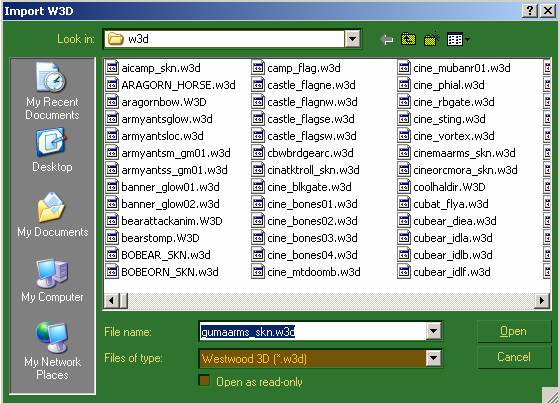Click into the File name text field
The width and height of the screenshot is (560, 404).
coord(313,331)
